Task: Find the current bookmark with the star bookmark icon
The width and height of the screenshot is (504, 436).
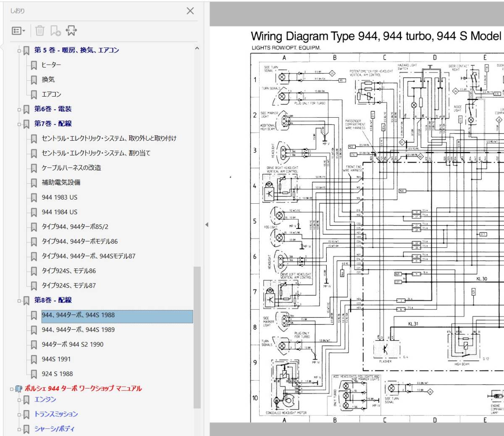Action: 71,30
